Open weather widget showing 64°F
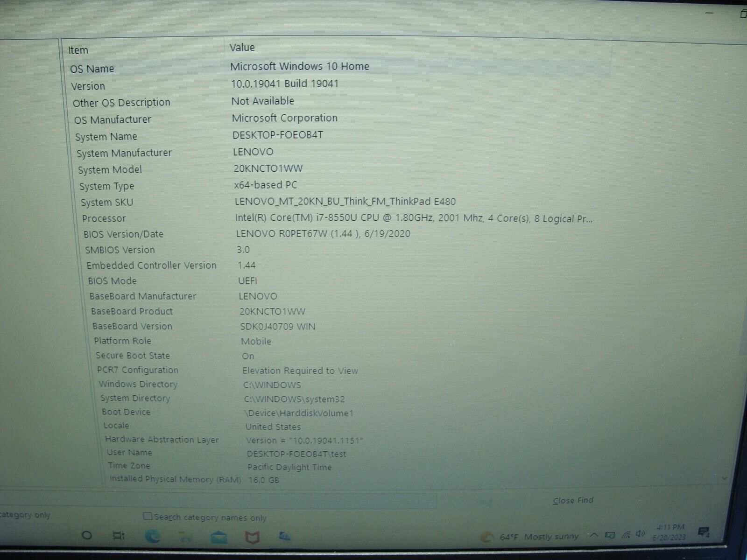Screen dimensions: 747x560 (x=529, y=537)
